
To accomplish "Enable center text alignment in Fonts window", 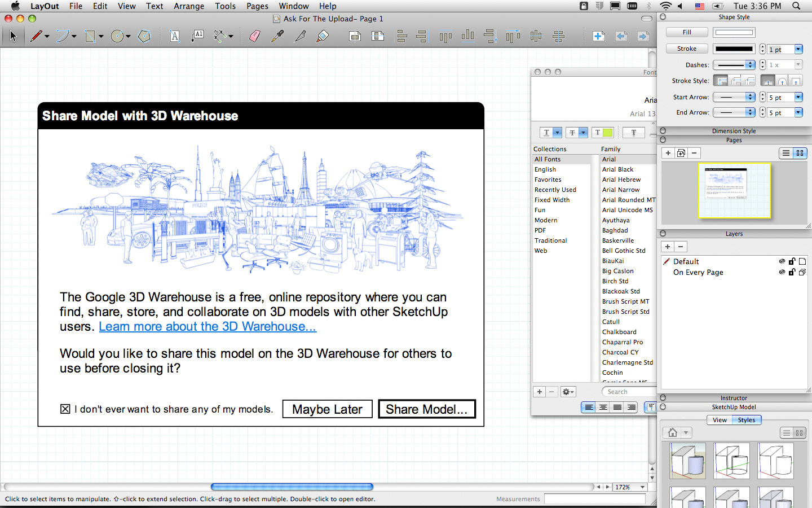I will point(603,407).
